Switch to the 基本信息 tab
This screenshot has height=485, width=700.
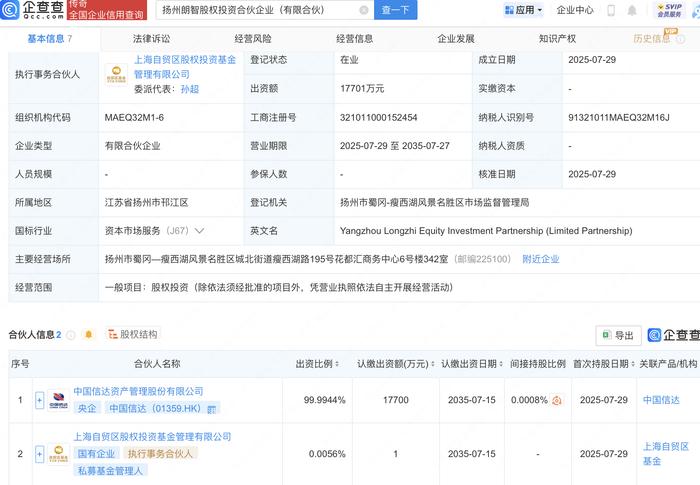50,39
